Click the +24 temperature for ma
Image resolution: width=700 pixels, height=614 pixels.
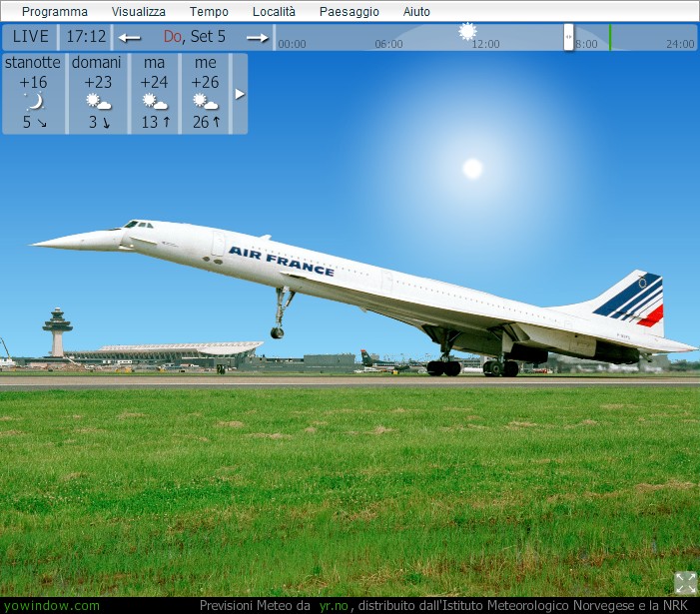[154, 82]
